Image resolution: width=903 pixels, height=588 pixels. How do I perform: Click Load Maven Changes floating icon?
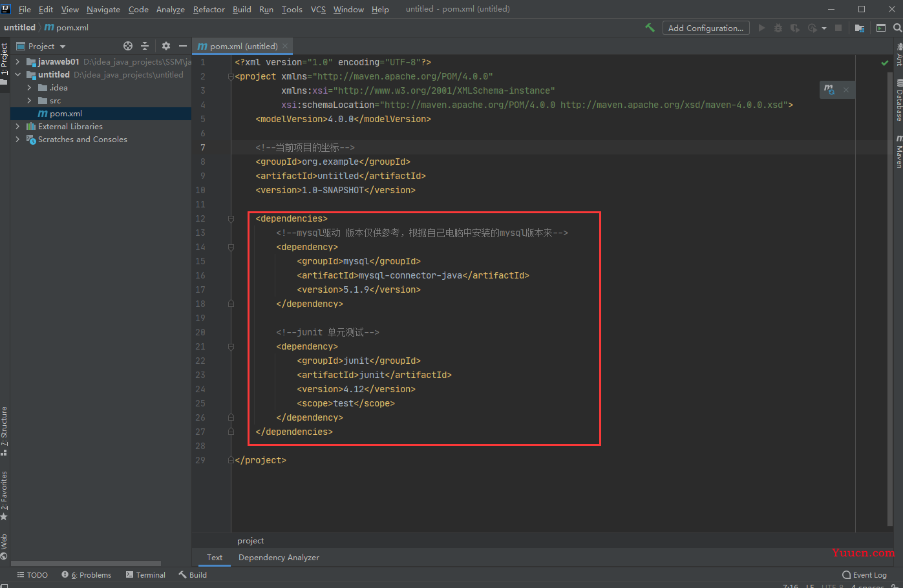(829, 90)
